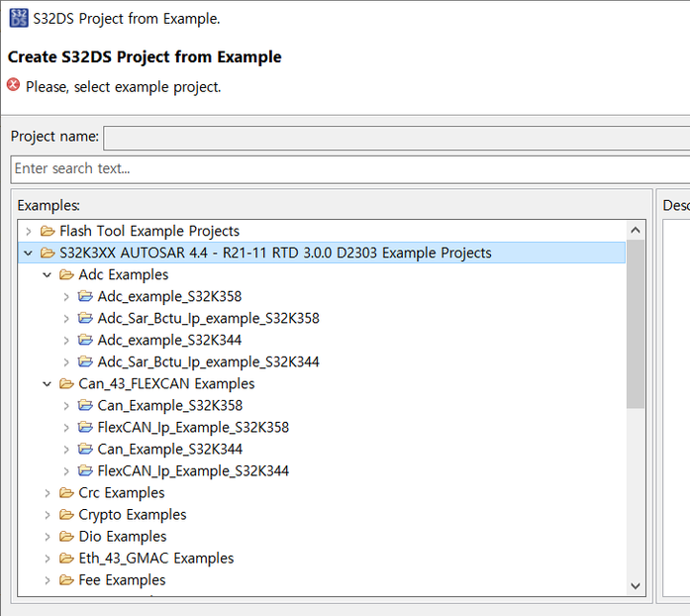Expand the Adc_Sar_Bctu_Ip_example_S32K344 node
Viewport: 690px width, 616px height.
point(66,361)
